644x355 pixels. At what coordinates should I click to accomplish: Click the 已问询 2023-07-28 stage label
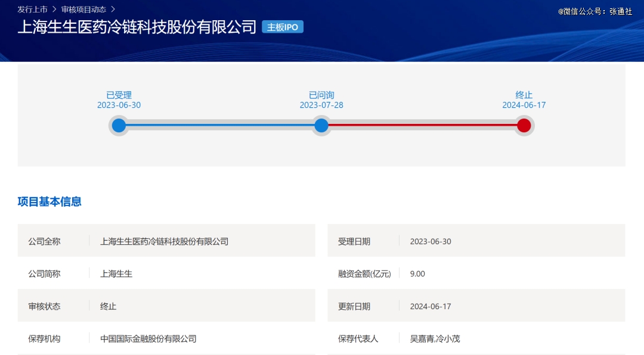[x=321, y=100]
